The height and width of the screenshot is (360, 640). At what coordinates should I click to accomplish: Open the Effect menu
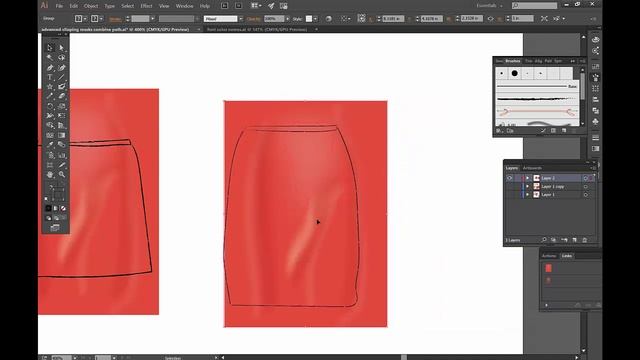[x=146, y=6]
